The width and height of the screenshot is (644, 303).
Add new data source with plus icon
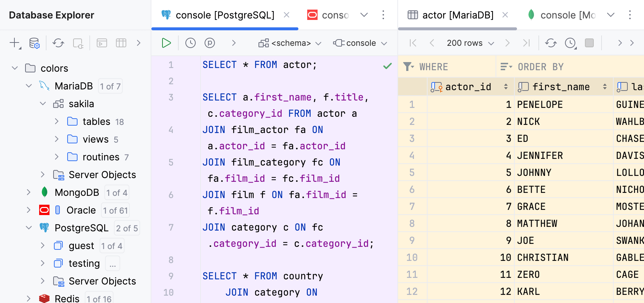tap(14, 43)
